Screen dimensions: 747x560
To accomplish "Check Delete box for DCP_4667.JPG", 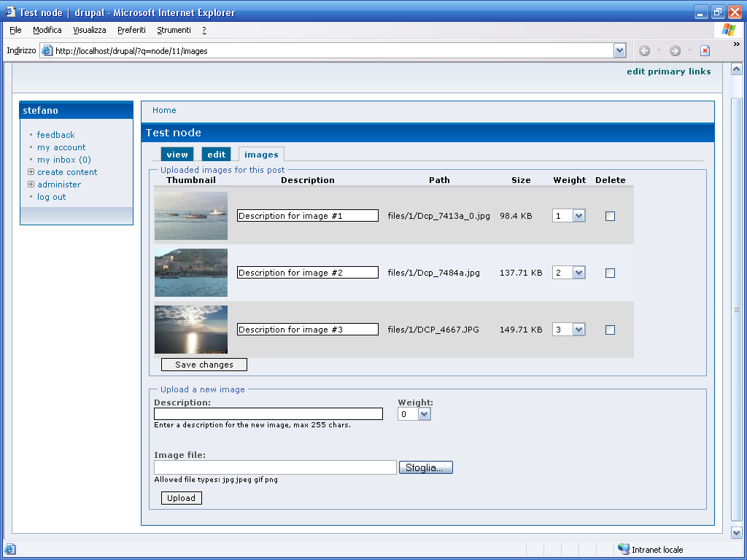I will click(611, 330).
